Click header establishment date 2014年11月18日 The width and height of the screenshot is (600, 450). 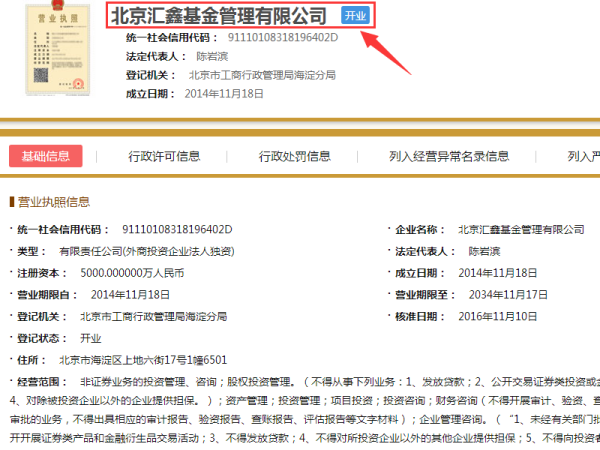coord(224,94)
